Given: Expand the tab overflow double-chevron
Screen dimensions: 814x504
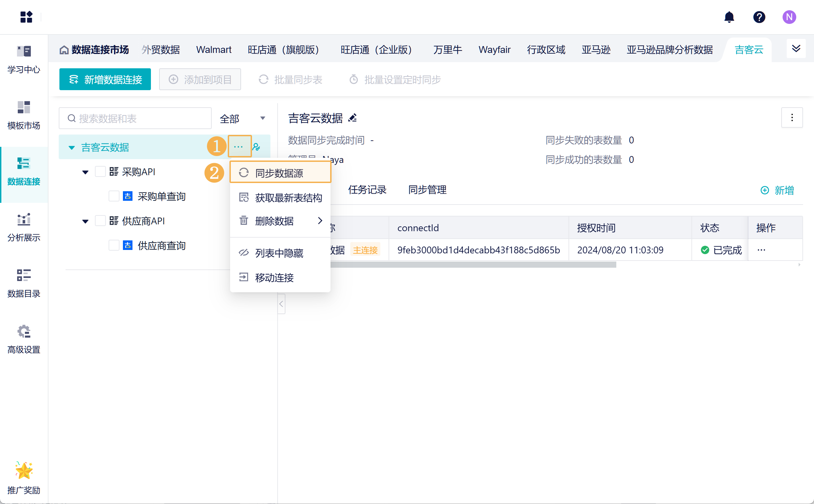Looking at the screenshot, I should click(x=796, y=49).
